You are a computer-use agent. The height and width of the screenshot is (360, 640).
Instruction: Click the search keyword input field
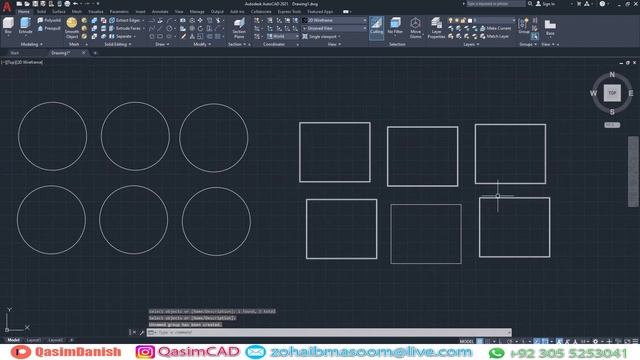coord(496,4)
